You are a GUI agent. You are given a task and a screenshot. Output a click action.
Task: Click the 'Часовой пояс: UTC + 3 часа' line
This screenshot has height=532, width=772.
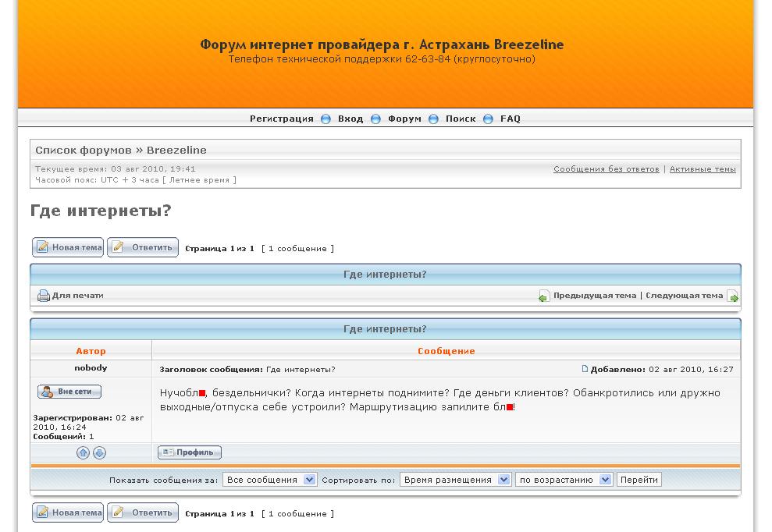coord(136,179)
